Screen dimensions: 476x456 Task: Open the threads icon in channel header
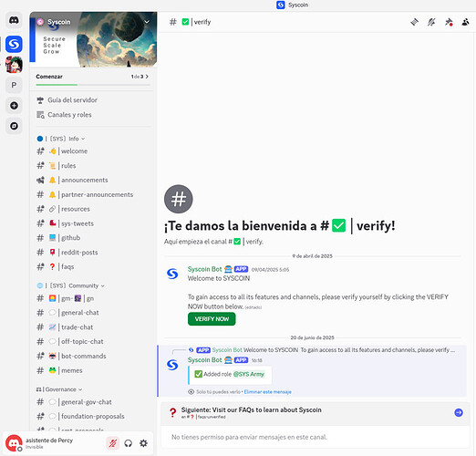point(414,22)
